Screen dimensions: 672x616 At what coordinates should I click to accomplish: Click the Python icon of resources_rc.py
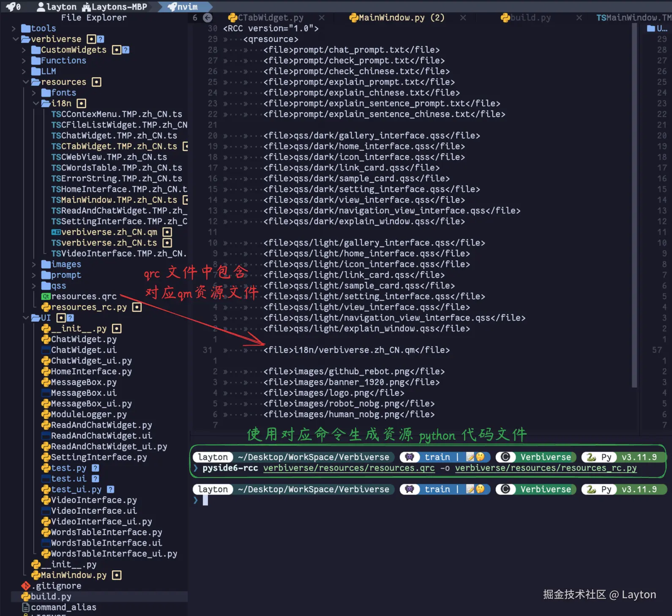[x=46, y=307]
